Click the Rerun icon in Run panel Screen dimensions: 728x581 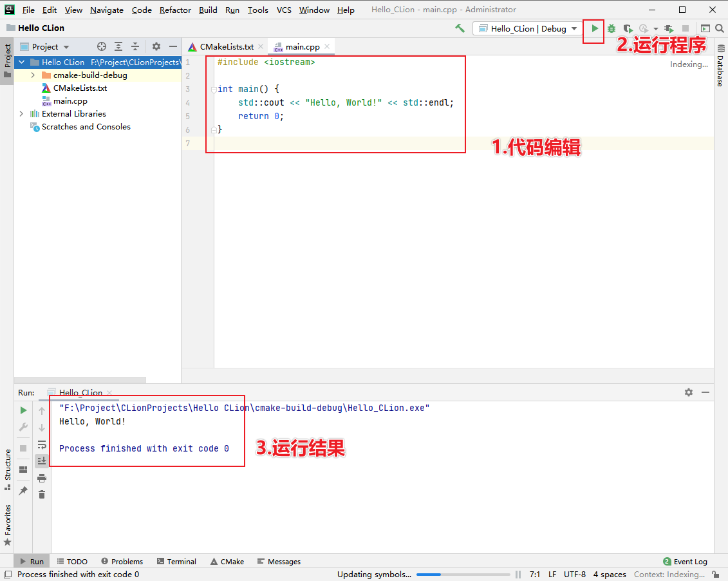click(23, 410)
